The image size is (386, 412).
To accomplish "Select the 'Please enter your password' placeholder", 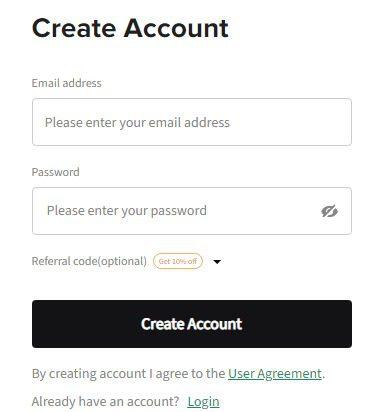I will [127, 211].
